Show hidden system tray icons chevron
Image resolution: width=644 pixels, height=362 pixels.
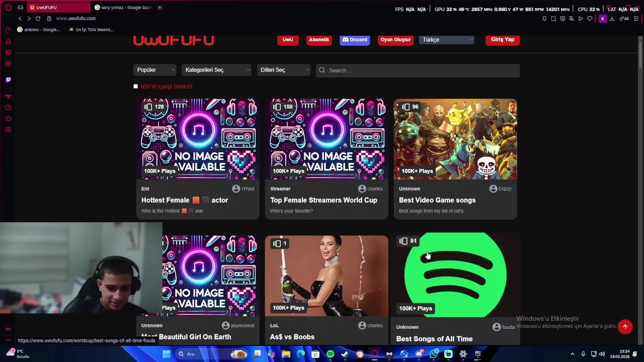click(572, 354)
